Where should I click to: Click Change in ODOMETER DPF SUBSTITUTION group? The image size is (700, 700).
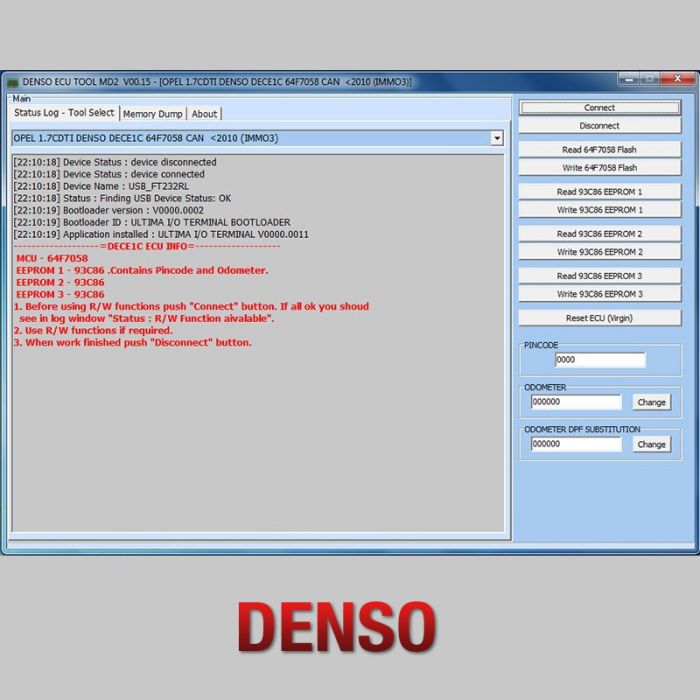(x=651, y=444)
